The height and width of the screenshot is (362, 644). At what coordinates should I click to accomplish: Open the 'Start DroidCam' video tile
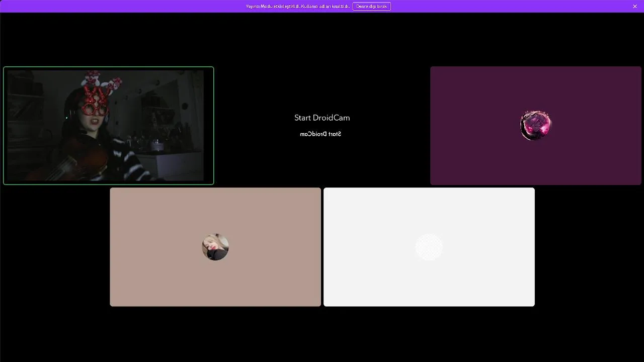tap(322, 126)
